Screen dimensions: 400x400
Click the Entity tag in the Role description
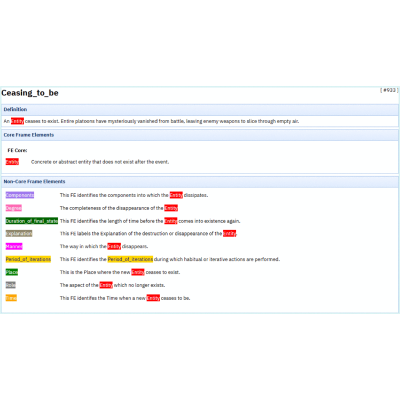click(106, 285)
